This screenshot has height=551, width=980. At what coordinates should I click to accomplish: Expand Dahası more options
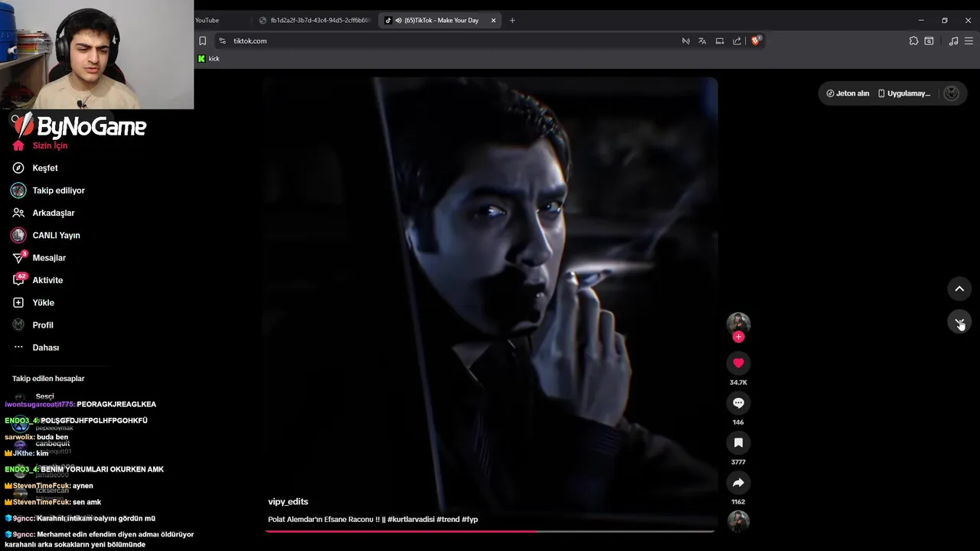pos(46,347)
